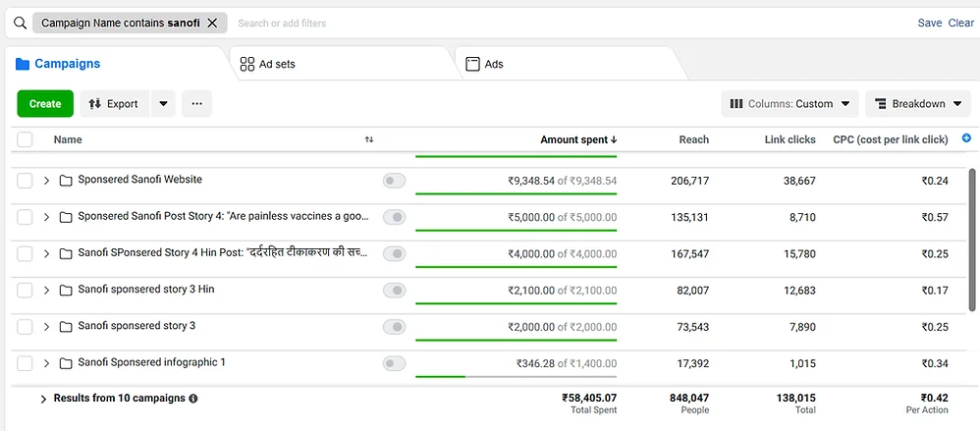The width and height of the screenshot is (980, 431).
Task: Click the Save link in filter bar
Action: coord(929,23)
